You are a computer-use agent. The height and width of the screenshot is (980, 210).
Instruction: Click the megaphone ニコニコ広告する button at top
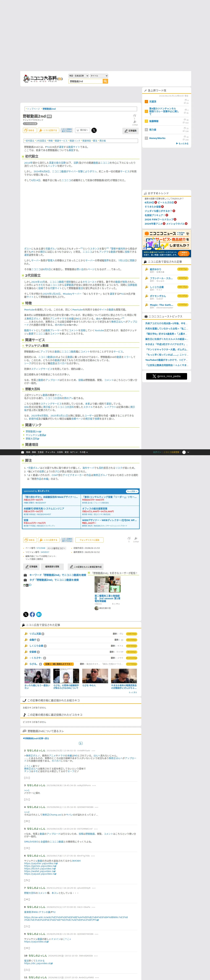coord(48,131)
